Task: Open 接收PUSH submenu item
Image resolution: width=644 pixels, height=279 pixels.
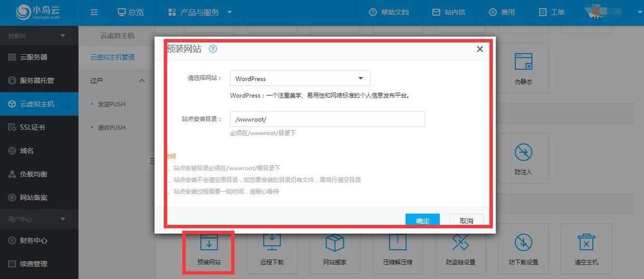Action: pyautogui.click(x=112, y=127)
